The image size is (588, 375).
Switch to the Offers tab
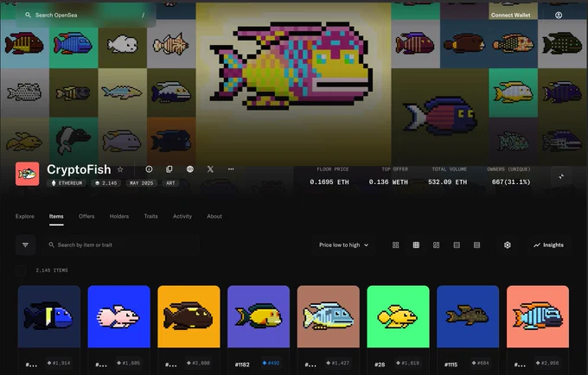[86, 216]
